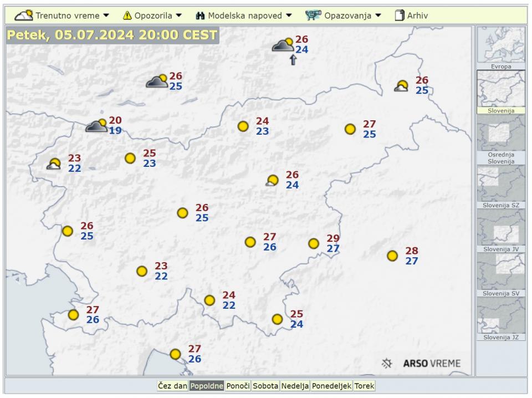Click the document icon next to Arhiv

399,16
